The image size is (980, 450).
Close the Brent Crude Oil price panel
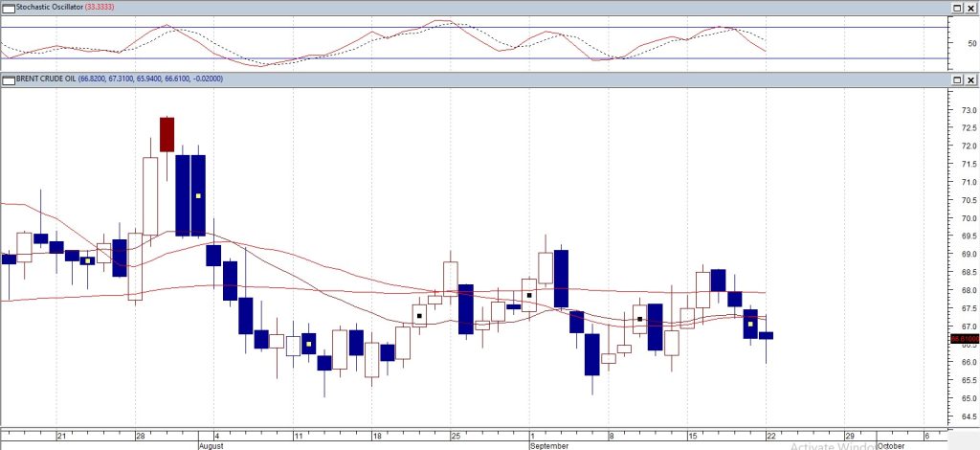pyautogui.click(x=969, y=79)
